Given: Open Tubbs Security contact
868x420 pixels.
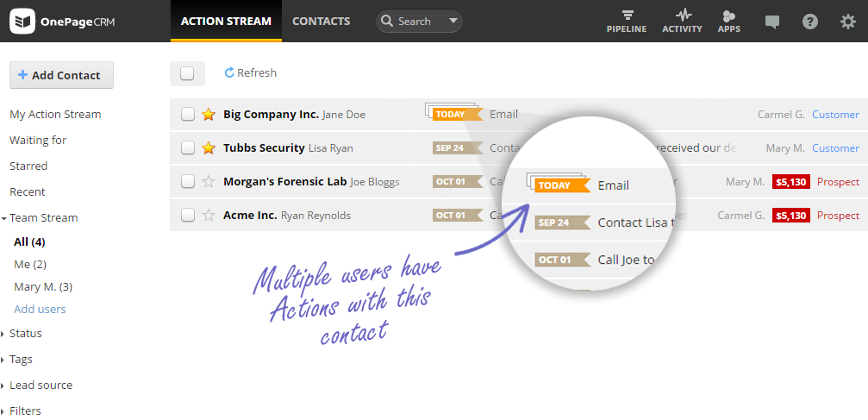Looking at the screenshot, I should click(x=264, y=148).
